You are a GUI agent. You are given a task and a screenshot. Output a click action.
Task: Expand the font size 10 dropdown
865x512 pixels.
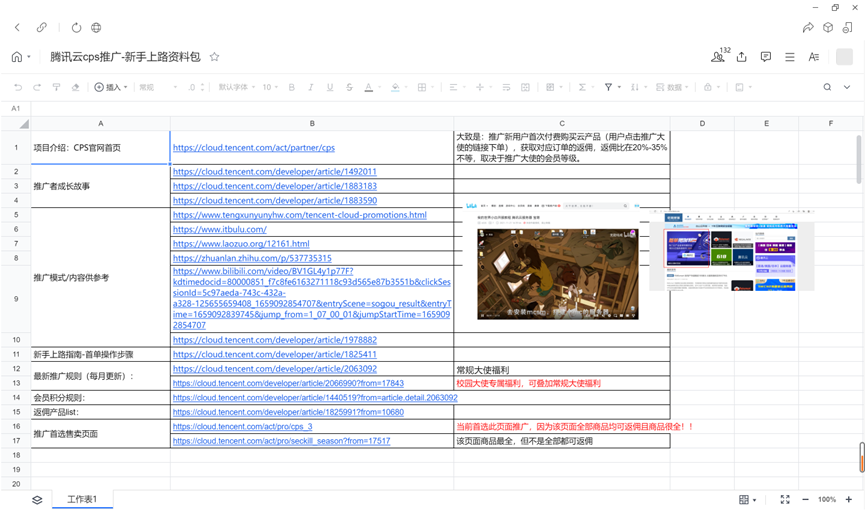pos(270,87)
